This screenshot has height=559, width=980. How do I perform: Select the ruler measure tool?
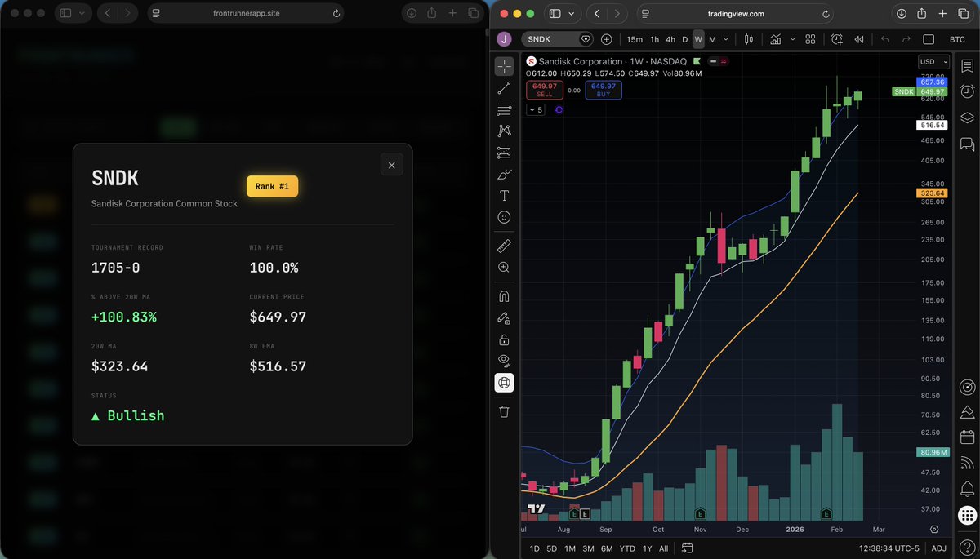tap(504, 246)
